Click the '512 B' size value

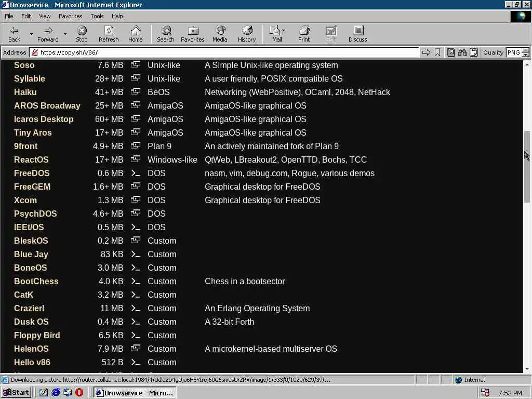(112, 362)
